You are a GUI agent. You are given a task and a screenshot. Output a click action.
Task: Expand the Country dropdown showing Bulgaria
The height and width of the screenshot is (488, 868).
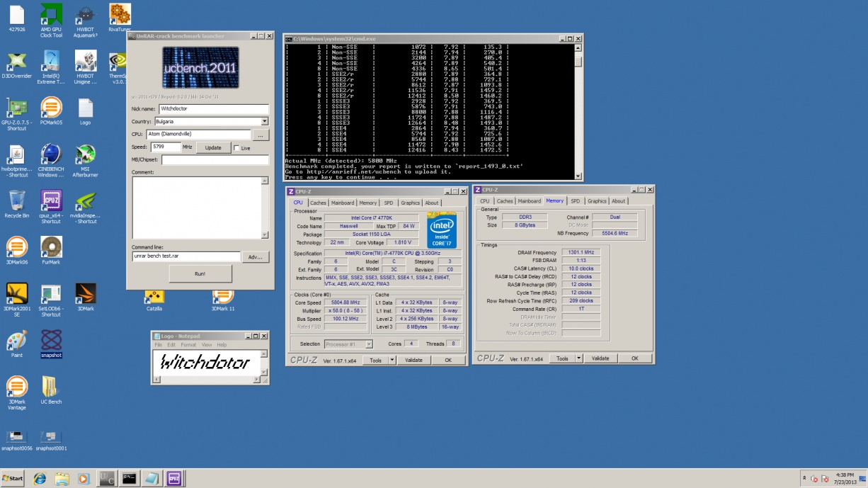pos(265,122)
